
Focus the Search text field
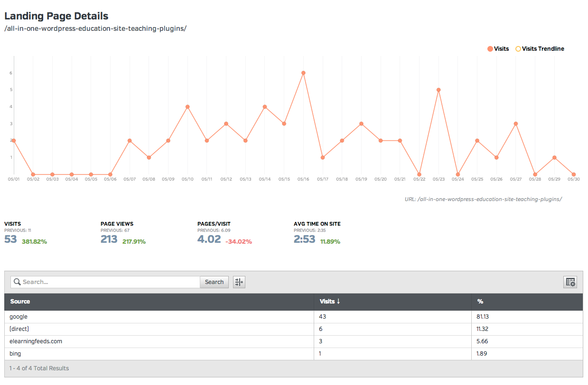109,282
